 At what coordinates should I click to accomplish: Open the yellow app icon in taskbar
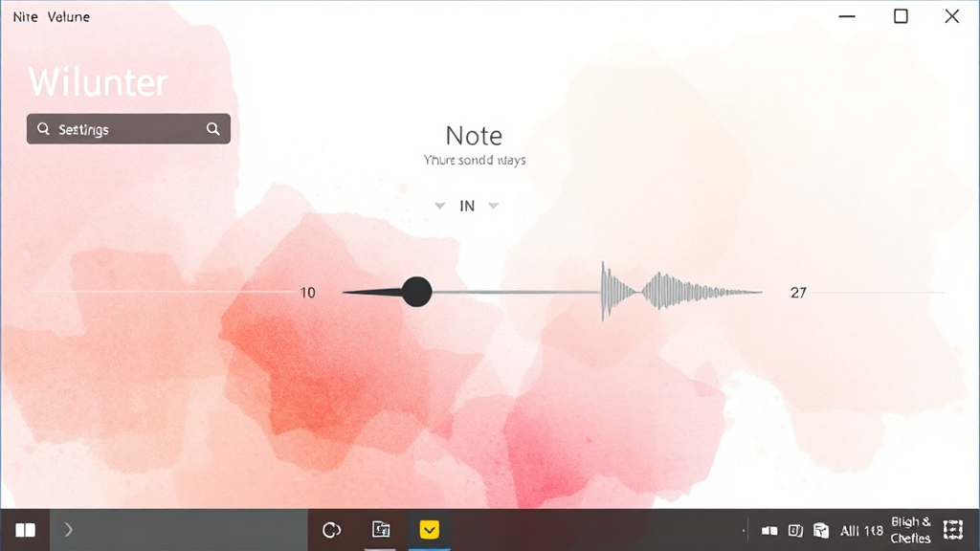click(430, 530)
